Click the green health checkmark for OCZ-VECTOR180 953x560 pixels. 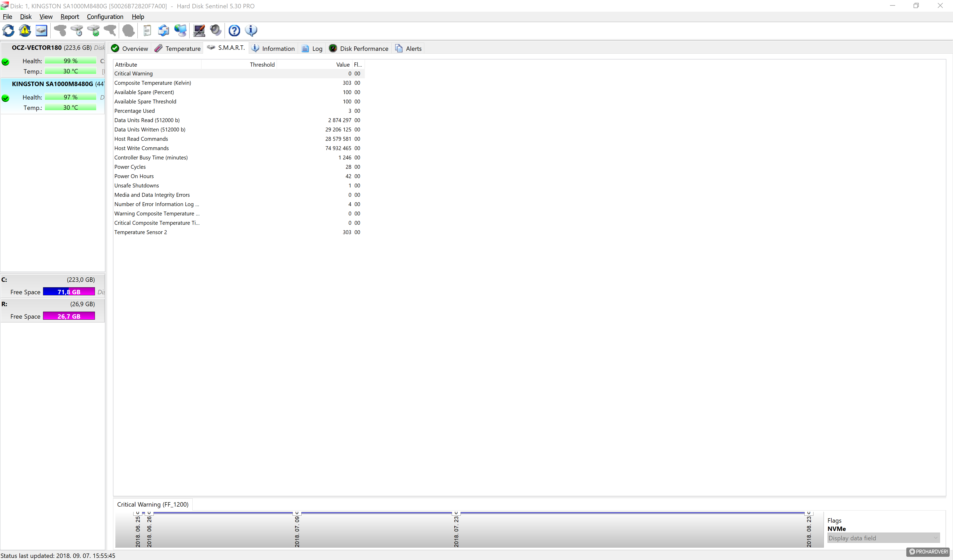(6, 62)
